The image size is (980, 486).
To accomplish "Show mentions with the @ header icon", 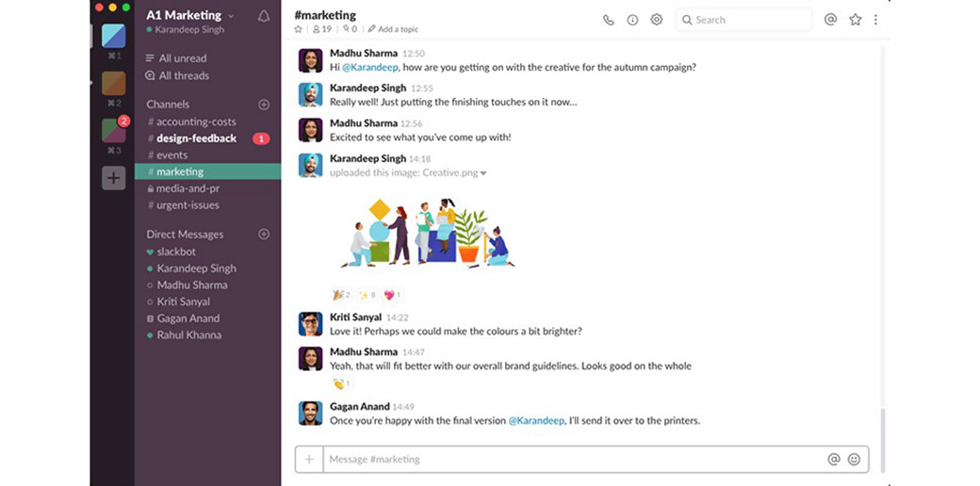I will coord(830,19).
